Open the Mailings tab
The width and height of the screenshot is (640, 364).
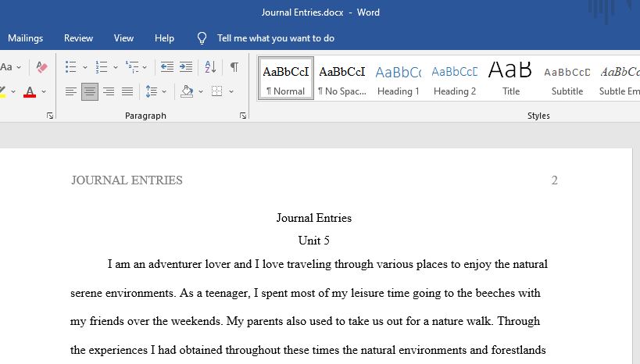[x=25, y=38]
